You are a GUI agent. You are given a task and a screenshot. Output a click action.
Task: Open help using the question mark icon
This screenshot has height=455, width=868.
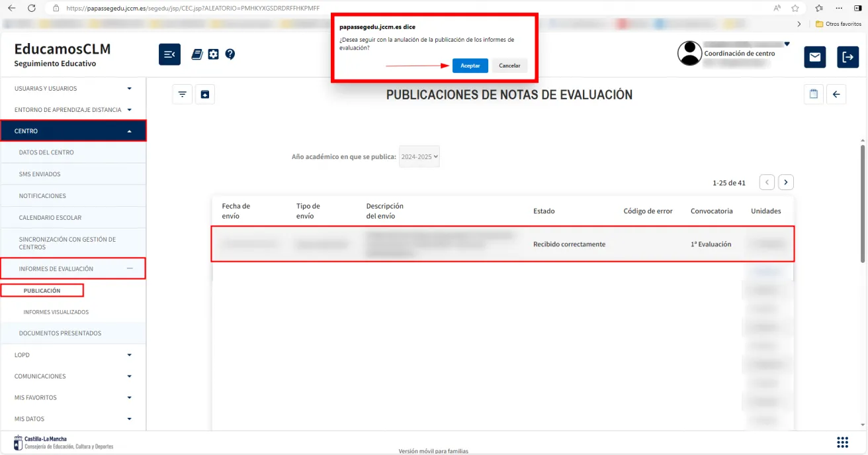[x=230, y=54]
